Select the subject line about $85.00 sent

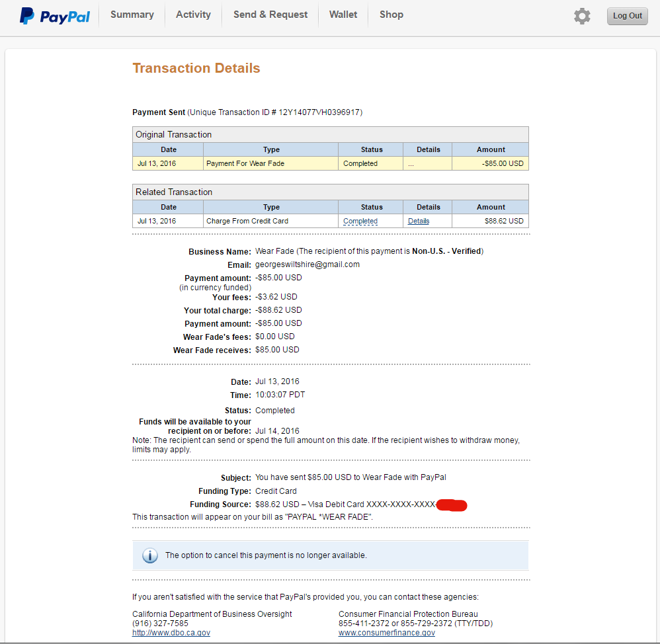[351, 477]
